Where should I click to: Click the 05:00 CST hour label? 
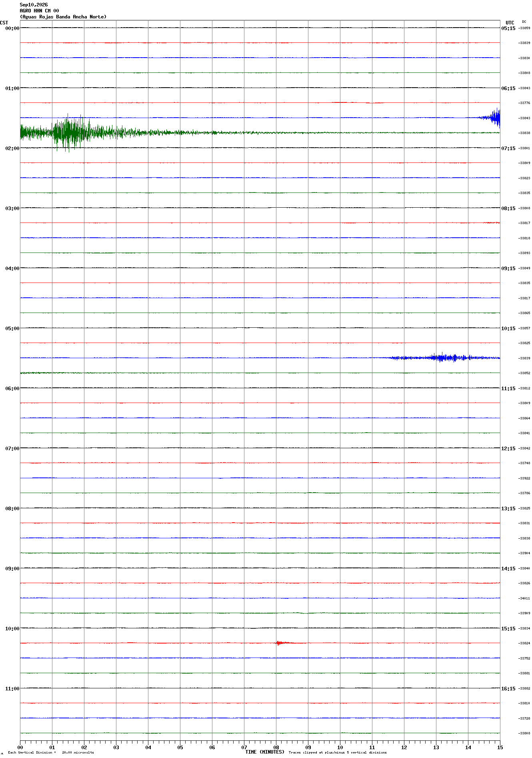tap(12, 328)
